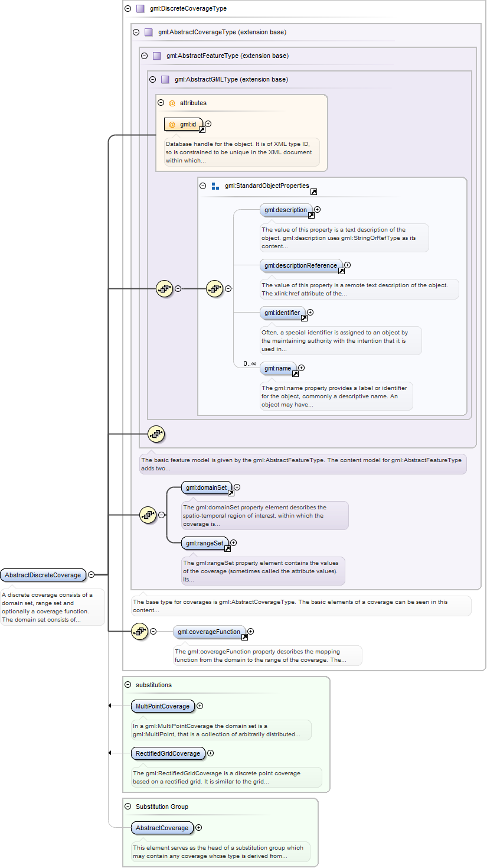Click the link arrow on gml:descriptionReference
The width and height of the screenshot is (487, 868).
click(x=341, y=271)
